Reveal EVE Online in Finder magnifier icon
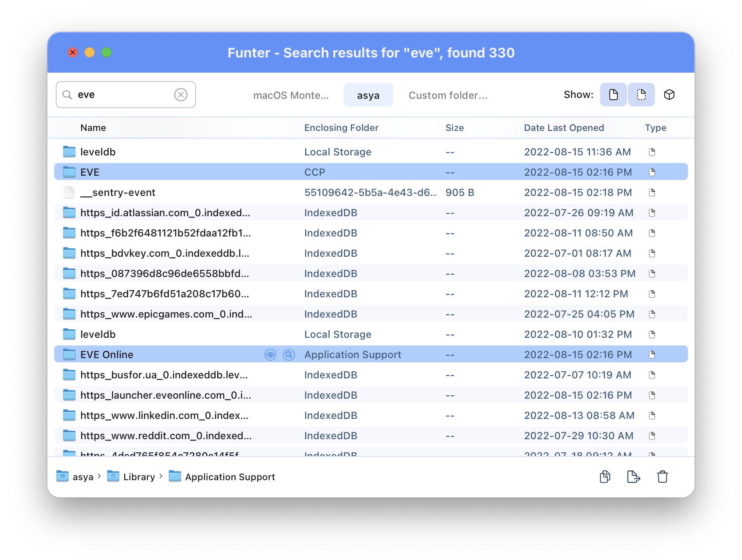This screenshot has height=560, width=742. [x=289, y=355]
